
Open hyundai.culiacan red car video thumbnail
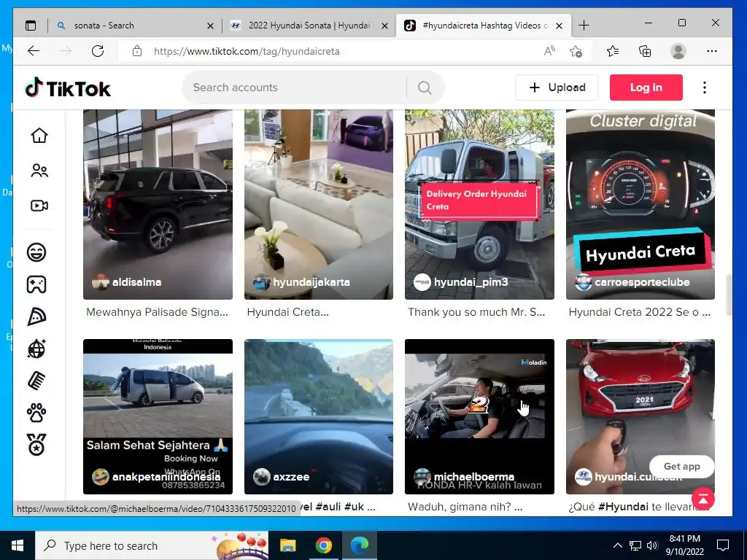640,416
